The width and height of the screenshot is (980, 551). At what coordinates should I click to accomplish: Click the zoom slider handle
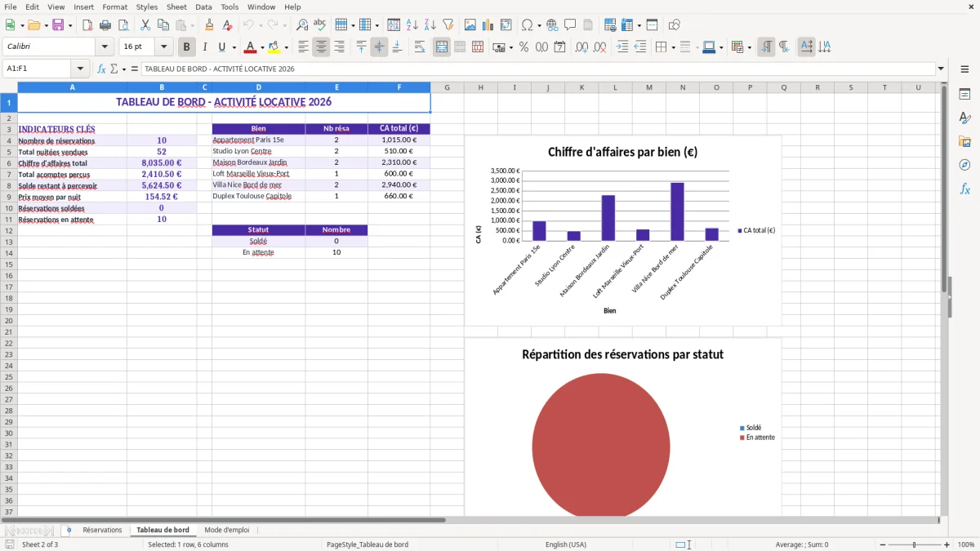[x=915, y=544]
